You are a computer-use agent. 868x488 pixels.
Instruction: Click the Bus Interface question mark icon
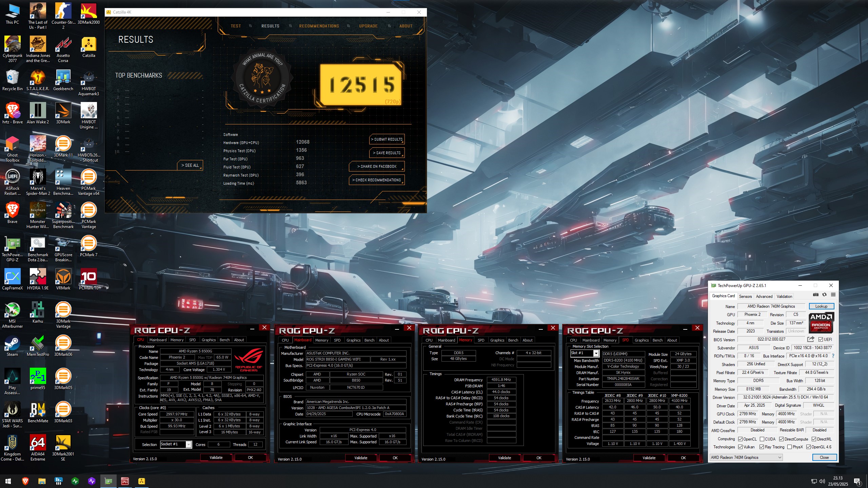click(x=833, y=356)
